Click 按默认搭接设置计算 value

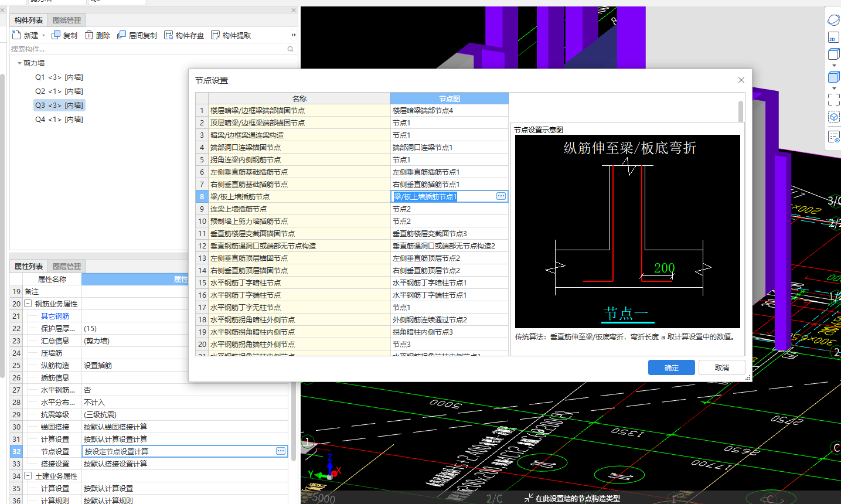pos(115,464)
